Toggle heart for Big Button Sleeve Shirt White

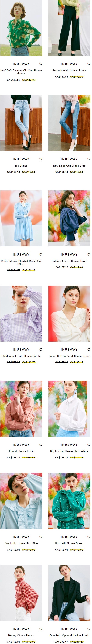(89, 445)
